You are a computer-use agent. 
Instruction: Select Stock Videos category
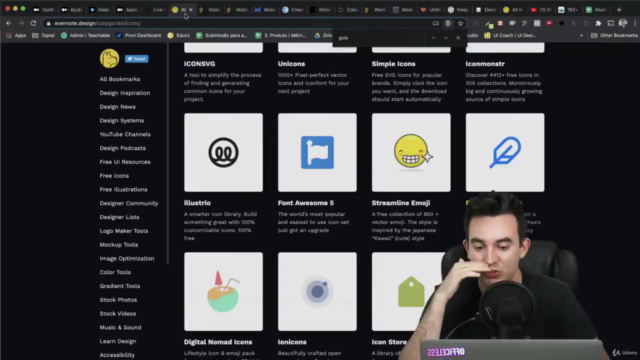click(118, 314)
